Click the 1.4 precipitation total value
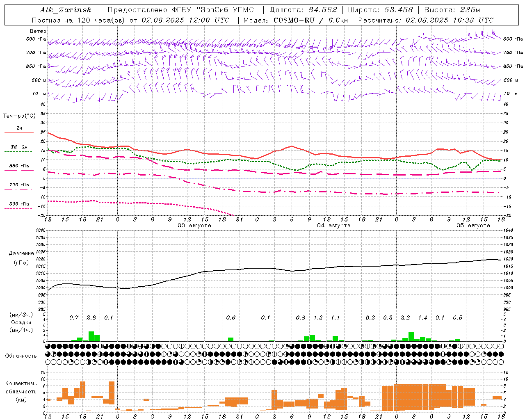 422,317
